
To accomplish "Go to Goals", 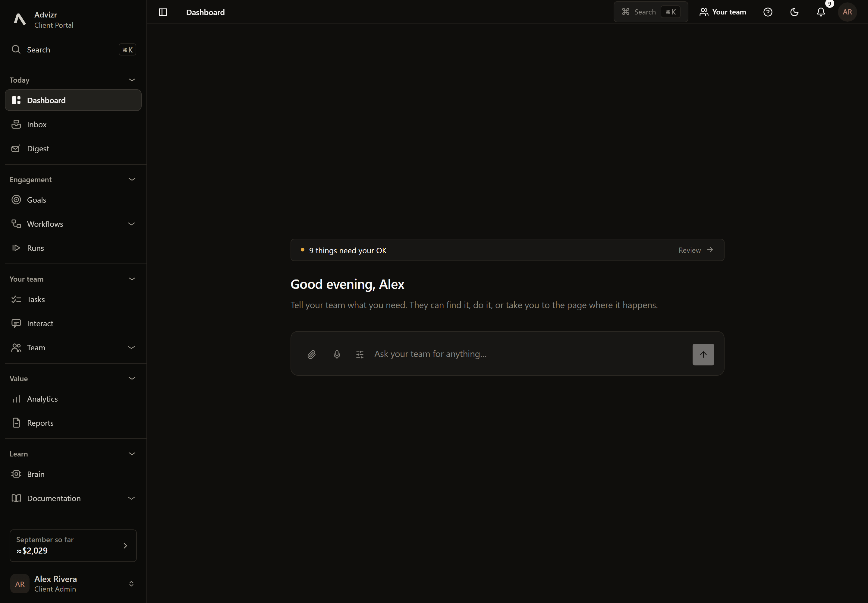I will pos(73,200).
